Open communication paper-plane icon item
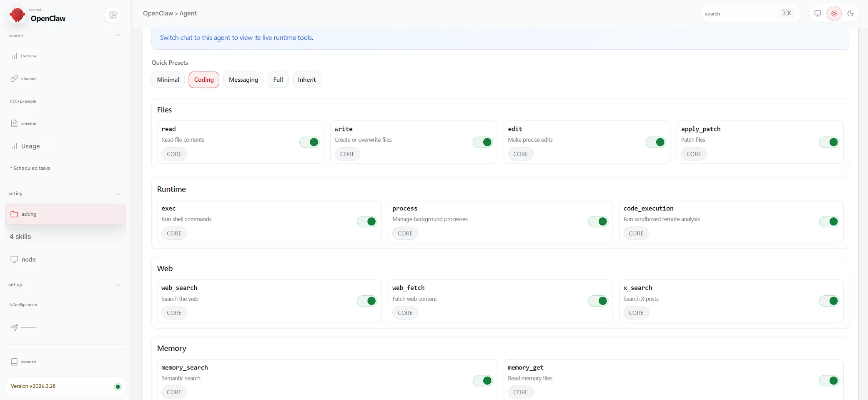 14,327
